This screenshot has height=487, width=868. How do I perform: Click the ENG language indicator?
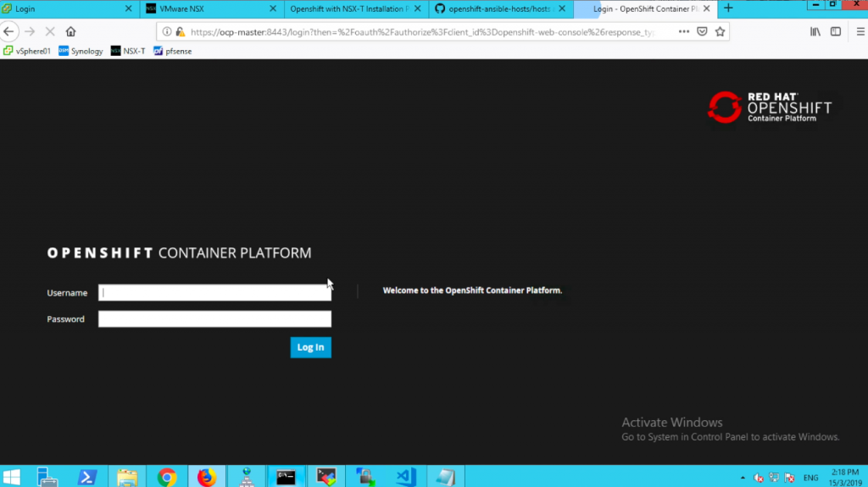point(811,478)
